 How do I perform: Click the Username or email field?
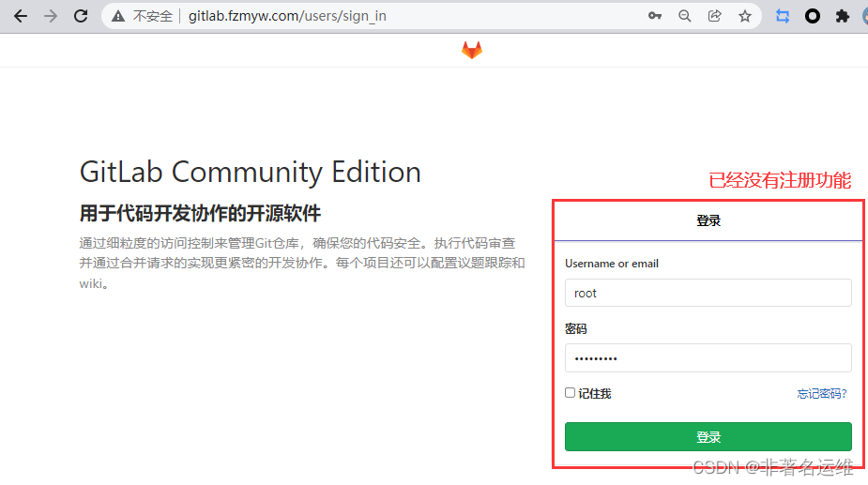(x=708, y=293)
